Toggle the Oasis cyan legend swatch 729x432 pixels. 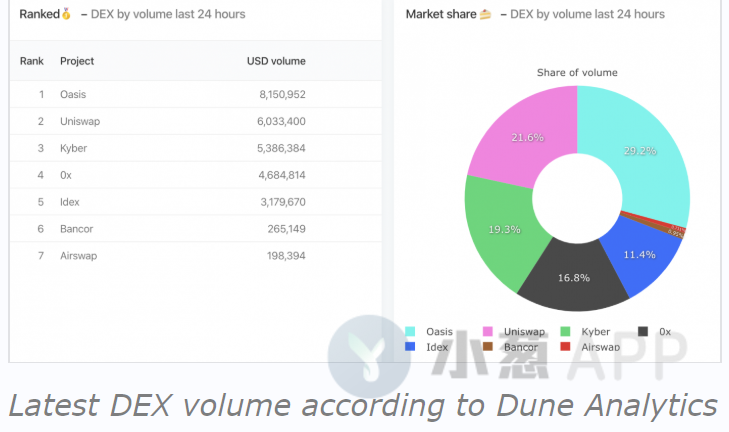[410, 332]
